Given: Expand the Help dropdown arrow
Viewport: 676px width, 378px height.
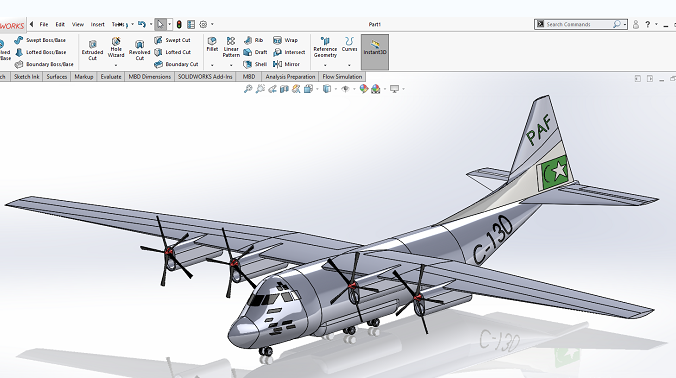Looking at the screenshot, I should (x=656, y=25).
